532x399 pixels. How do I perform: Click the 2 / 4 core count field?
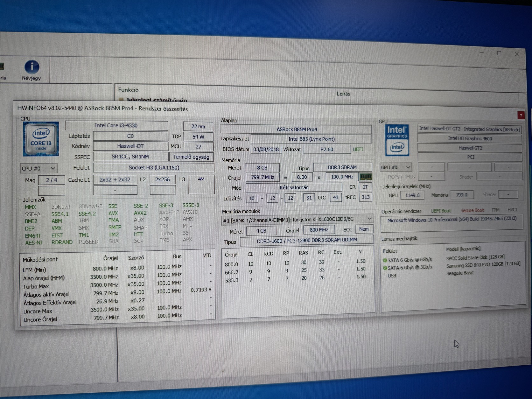[x=52, y=180]
